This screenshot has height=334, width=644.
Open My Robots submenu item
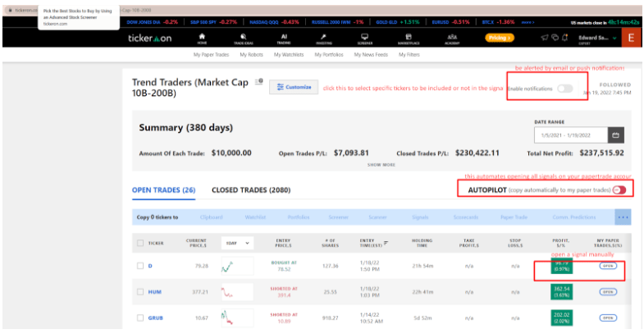251,55
